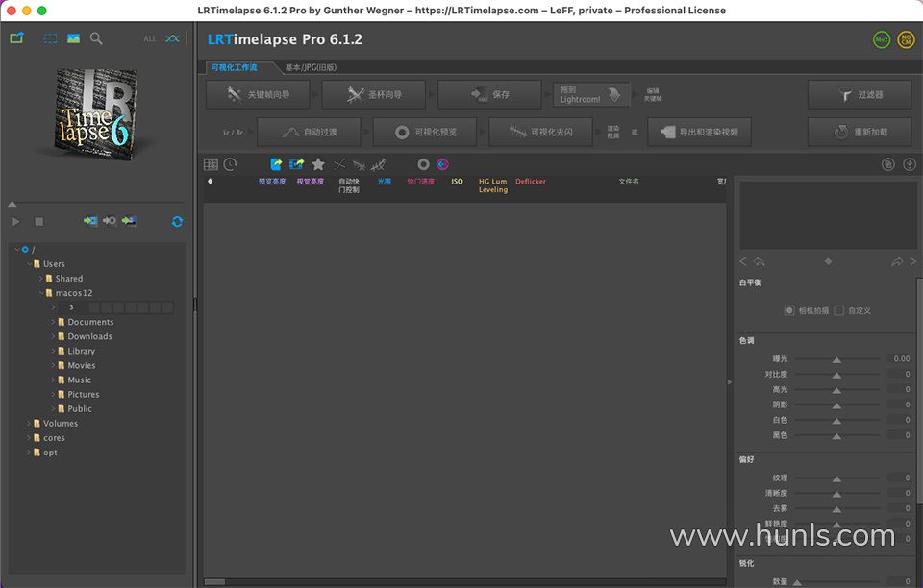Image resolution: width=923 pixels, height=588 pixels.
Task: Click the gray arrow with circle icon
Action: pyautogui.click(x=110, y=221)
